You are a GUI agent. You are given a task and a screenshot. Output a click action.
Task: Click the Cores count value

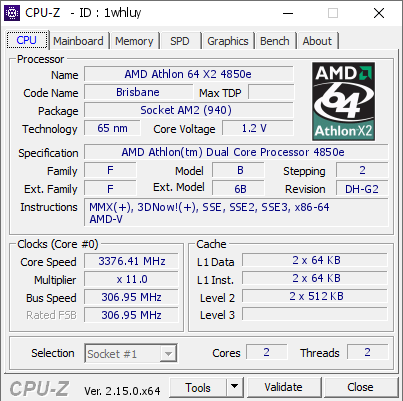pos(267,352)
